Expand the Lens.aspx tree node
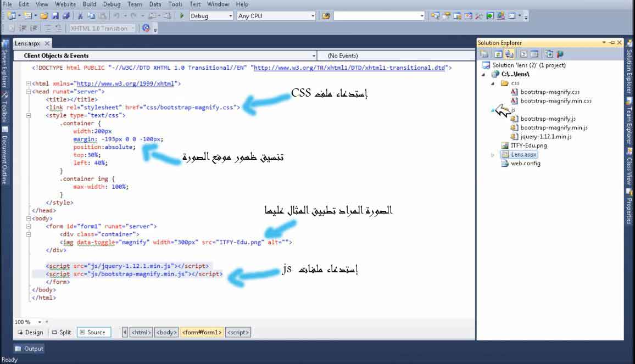635x364 pixels. (493, 155)
